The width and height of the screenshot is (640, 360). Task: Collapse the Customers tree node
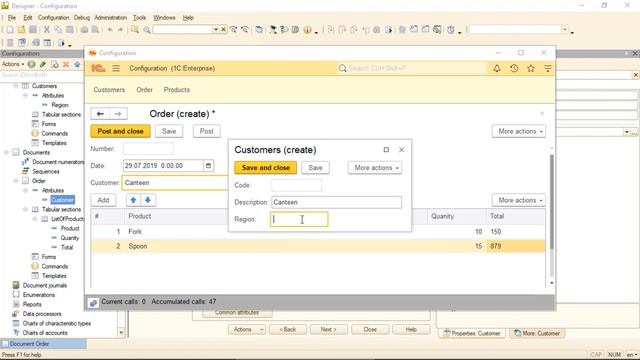[16, 86]
